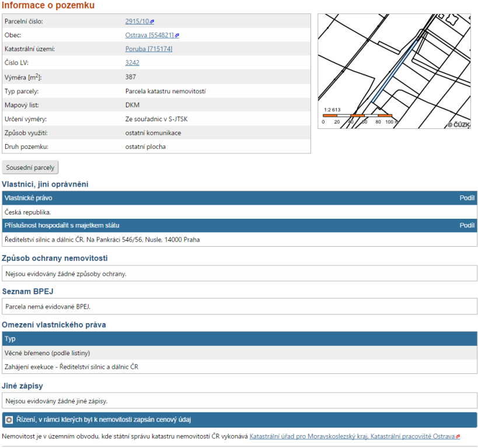Image resolution: width=478 pixels, height=448 pixels.
Task: Open map icon beside parcel number 2915/10
Action: pos(152,22)
